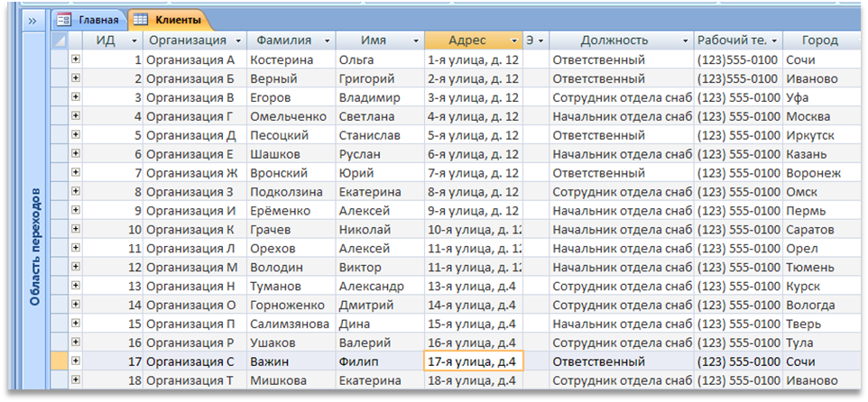Expand subdatasheet for Организация С row
Viewport: 868px width, 402px height.
(x=76, y=361)
